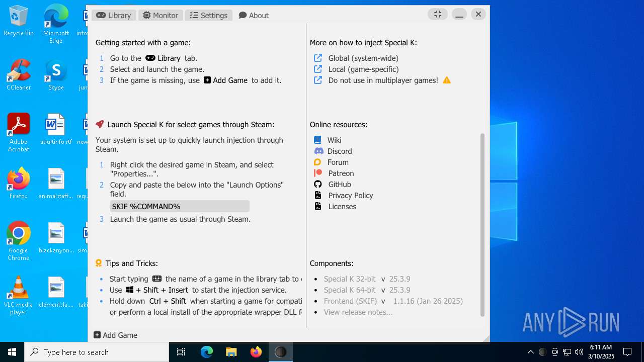The height and width of the screenshot is (362, 644).
Task: Click the Tips and Tricks ribbon icon
Action: (x=99, y=263)
